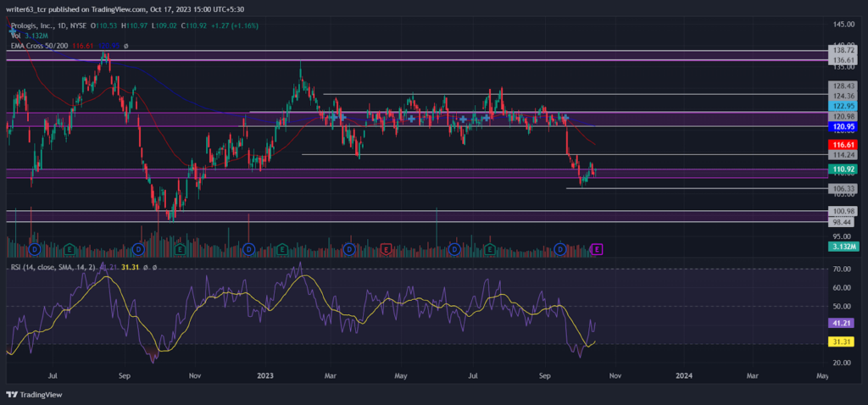
Task: Click the 136.61 price level label
Action: point(843,60)
